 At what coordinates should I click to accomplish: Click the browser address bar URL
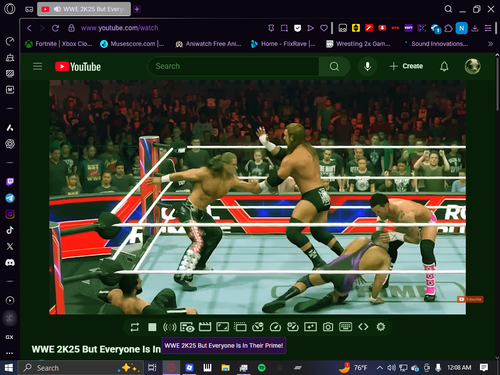119,28
